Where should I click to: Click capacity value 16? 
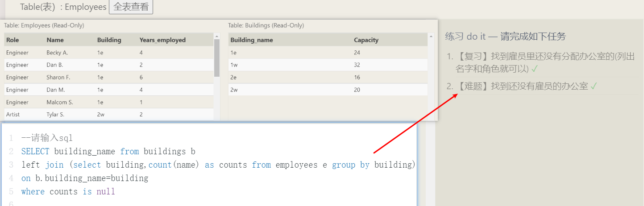[x=357, y=78]
